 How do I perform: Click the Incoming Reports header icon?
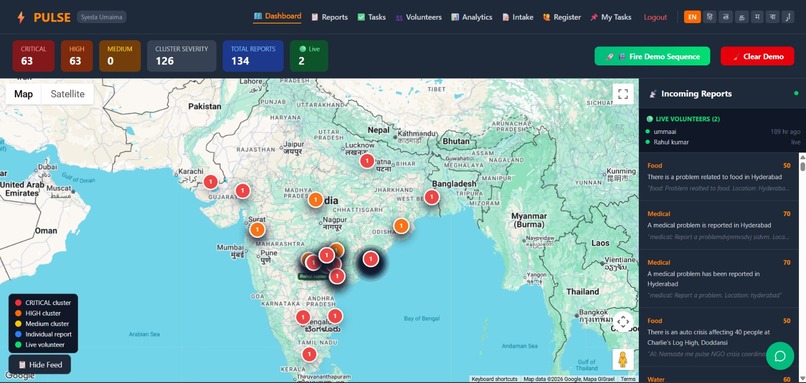(x=653, y=94)
